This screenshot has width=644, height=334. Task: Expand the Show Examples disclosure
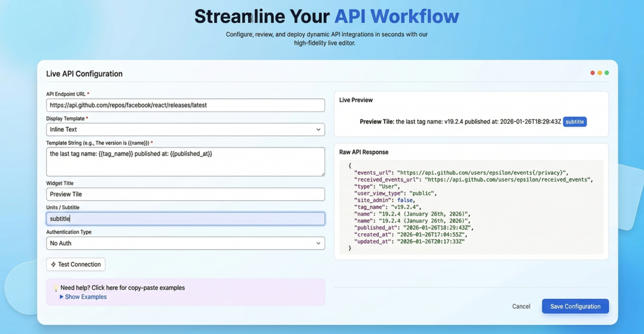(x=83, y=297)
